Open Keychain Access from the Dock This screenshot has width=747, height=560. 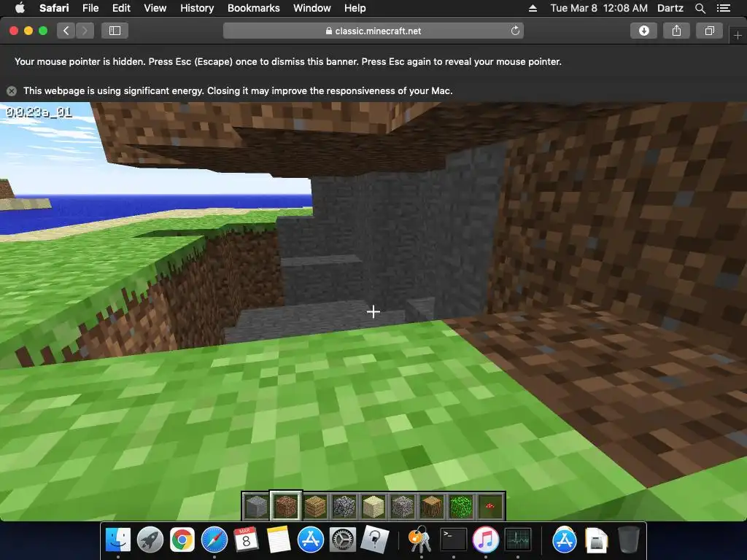pos(420,540)
